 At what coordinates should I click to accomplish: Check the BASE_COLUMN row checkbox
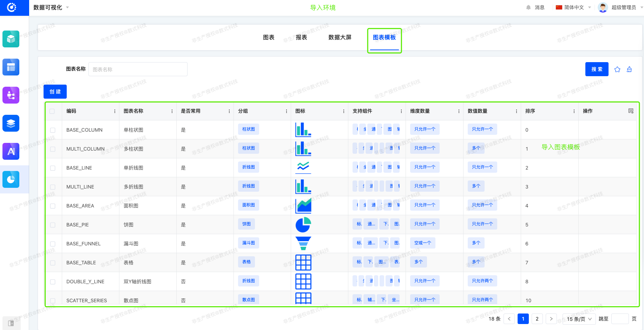[53, 130]
